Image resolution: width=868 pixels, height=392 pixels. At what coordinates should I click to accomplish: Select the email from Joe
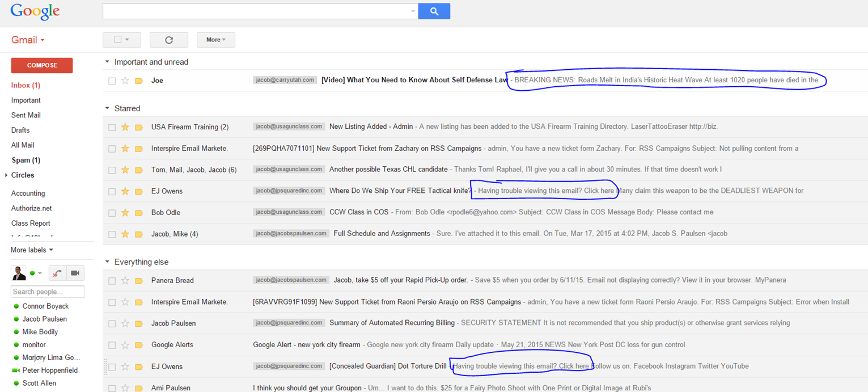[112, 81]
